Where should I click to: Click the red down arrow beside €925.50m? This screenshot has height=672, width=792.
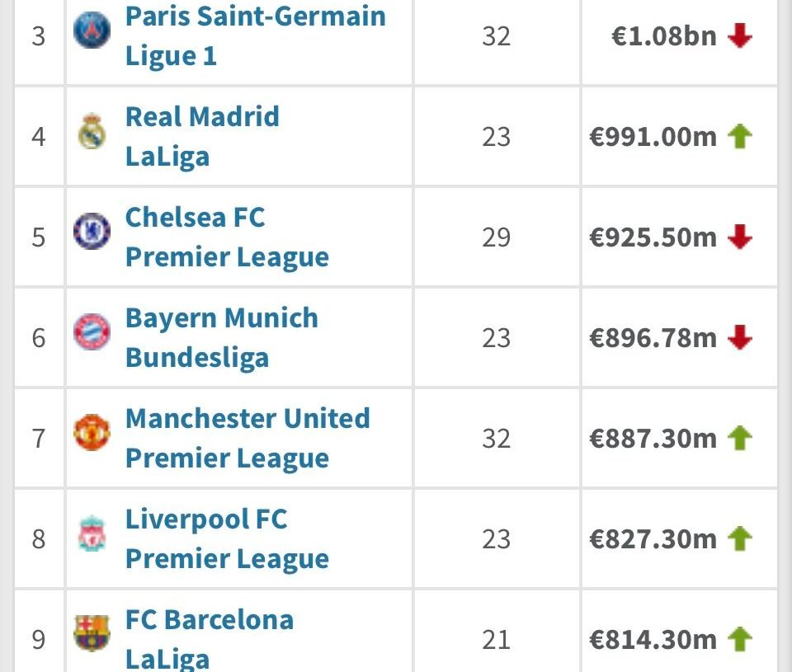(x=740, y=237)
